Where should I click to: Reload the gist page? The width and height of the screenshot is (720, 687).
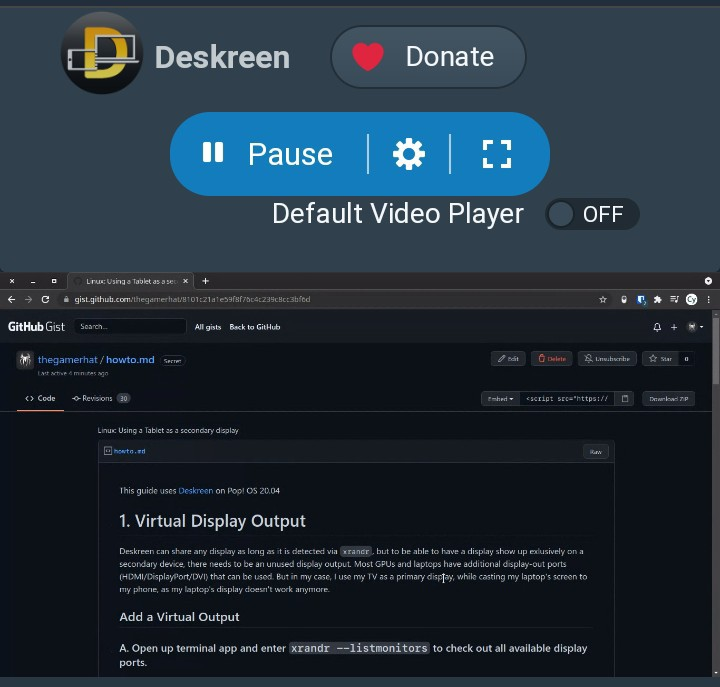click(45, 299)
